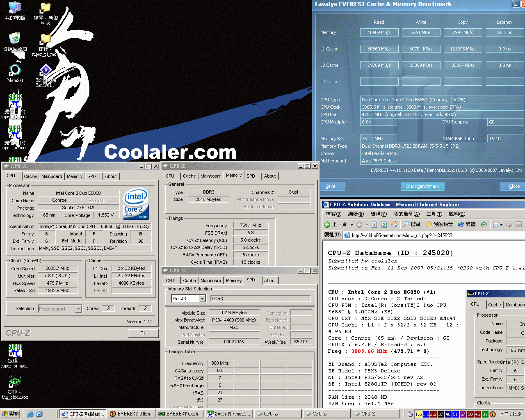Select the thg_clock.exe desktop shortcut
The image size is (525, 420).
click(15, 387)
